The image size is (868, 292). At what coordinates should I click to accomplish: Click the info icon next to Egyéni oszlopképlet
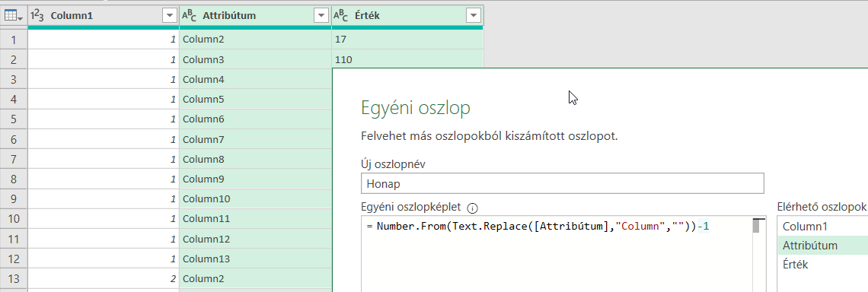pos(472,208)
